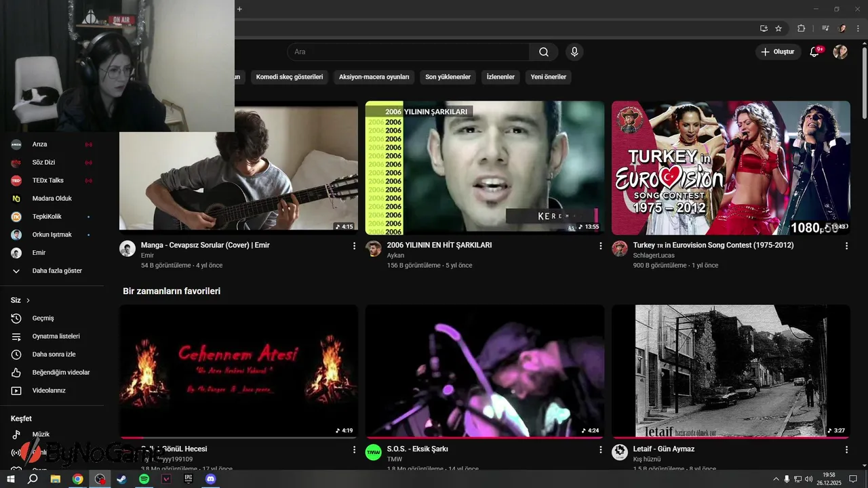
Task: Play the Manga Cevapsız Sorular guitar thumbnail
Action: coord(239,168)
